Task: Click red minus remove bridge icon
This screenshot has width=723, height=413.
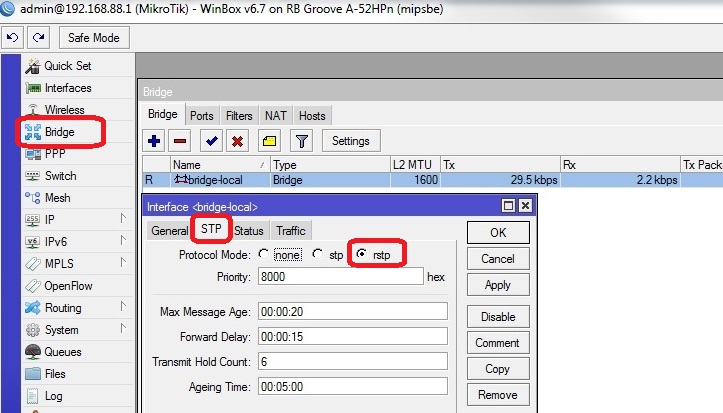Action: pos(180,141)
